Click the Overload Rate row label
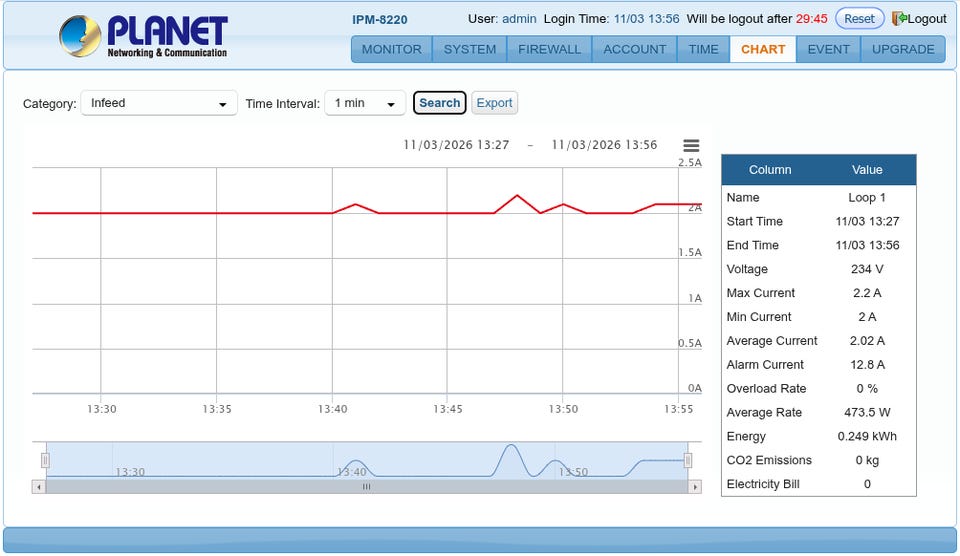 [766, 389]
